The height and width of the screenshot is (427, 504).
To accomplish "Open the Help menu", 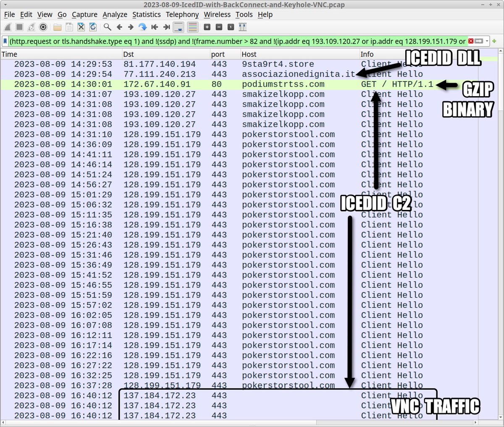I will [x=265, y=14].
